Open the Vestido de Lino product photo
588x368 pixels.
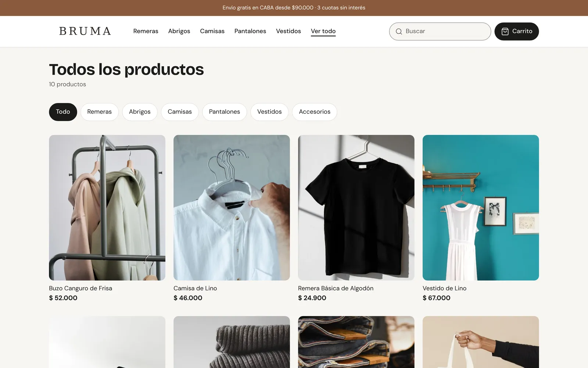pos(481,208)
